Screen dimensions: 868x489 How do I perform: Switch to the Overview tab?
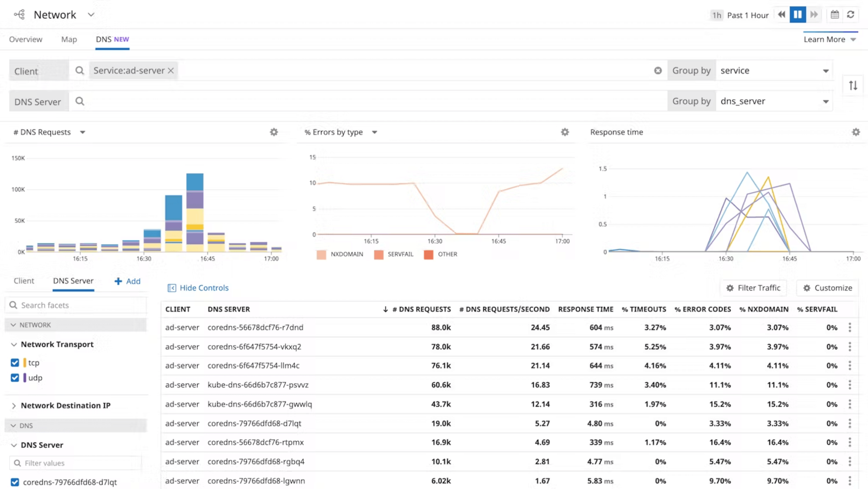pos(26,39)
